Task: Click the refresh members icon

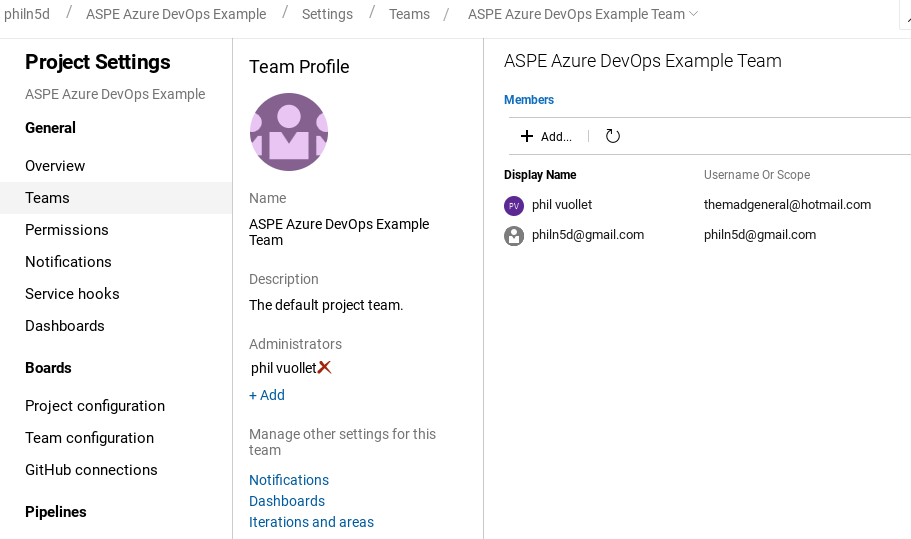Action: pyautogui.click(x=612, y=136)
